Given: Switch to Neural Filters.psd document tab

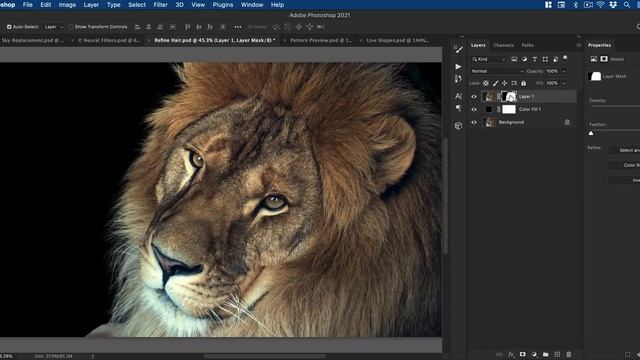Looking at the screenshot, I should tap(109, 40).
